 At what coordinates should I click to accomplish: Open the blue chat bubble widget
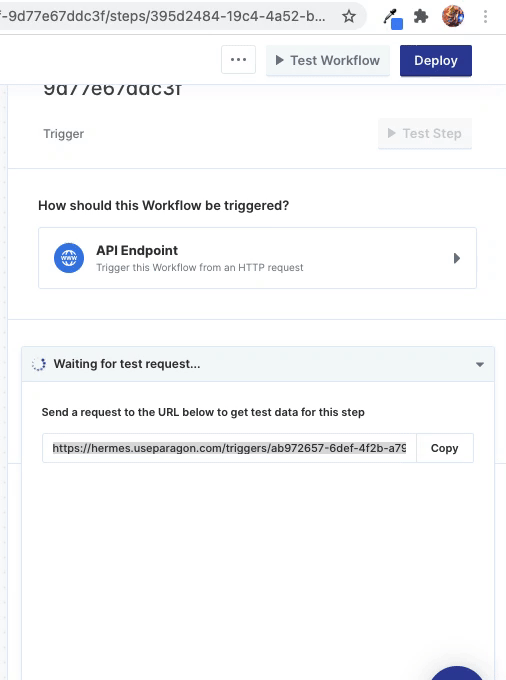point(457,673)
